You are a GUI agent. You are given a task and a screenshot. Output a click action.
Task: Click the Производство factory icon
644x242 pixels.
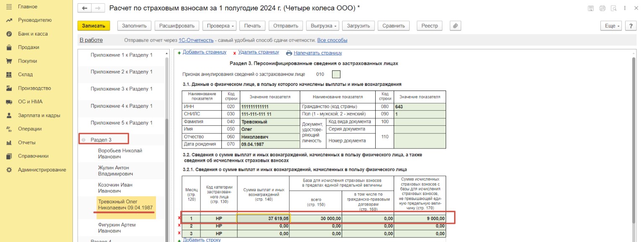pyautogui.click(x=9, y=88)
